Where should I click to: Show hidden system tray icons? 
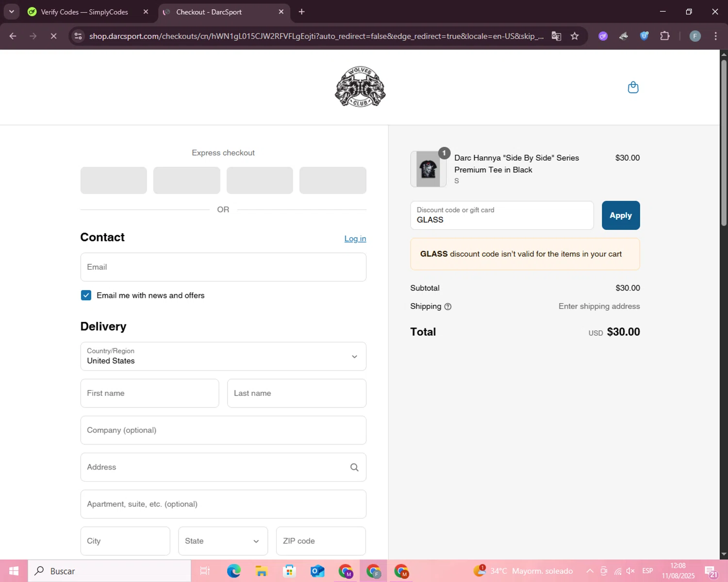pyautogui.click(x=590, y=571)
